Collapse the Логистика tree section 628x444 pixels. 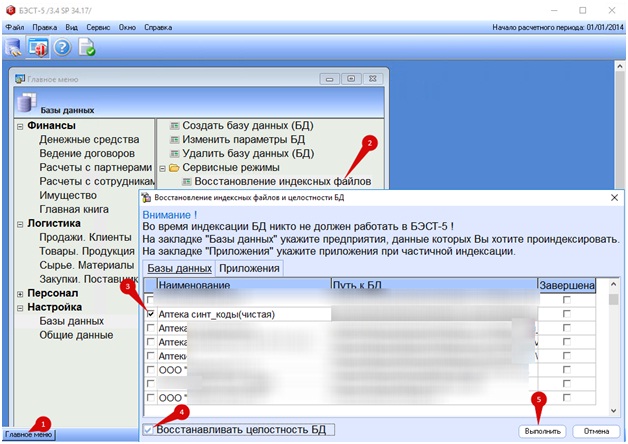point(20,224)
